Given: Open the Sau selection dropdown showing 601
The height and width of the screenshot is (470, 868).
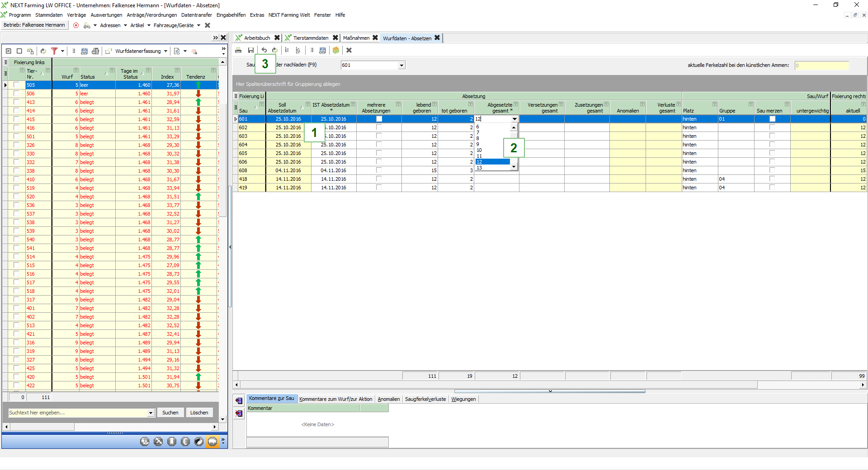Looking at the screenshot, I should [x=401, y=66].
